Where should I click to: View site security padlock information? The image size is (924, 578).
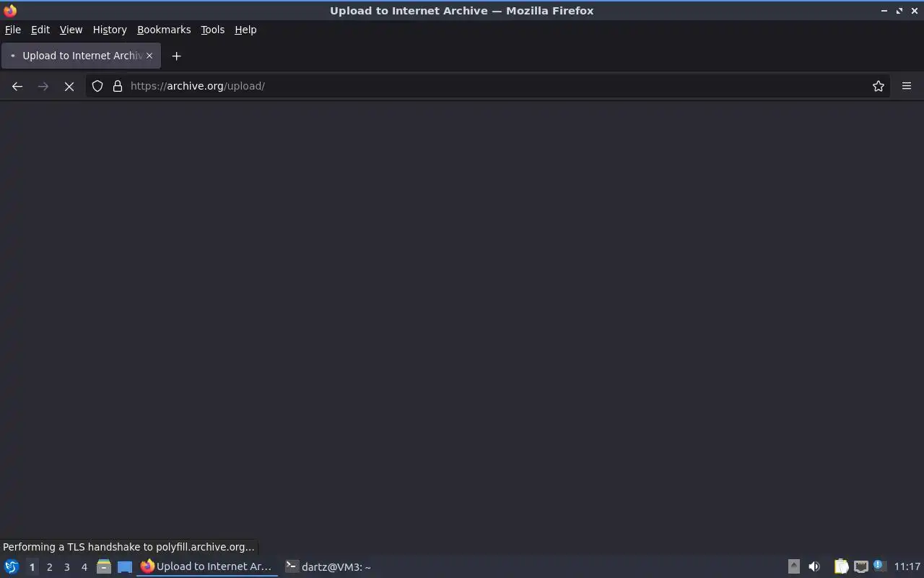[x=118, y=86]
